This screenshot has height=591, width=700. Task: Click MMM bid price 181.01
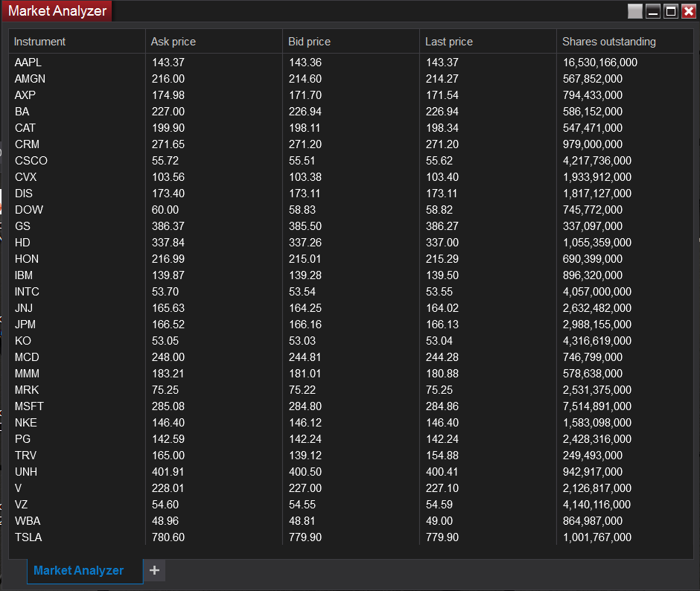click(x=305, y=373)
